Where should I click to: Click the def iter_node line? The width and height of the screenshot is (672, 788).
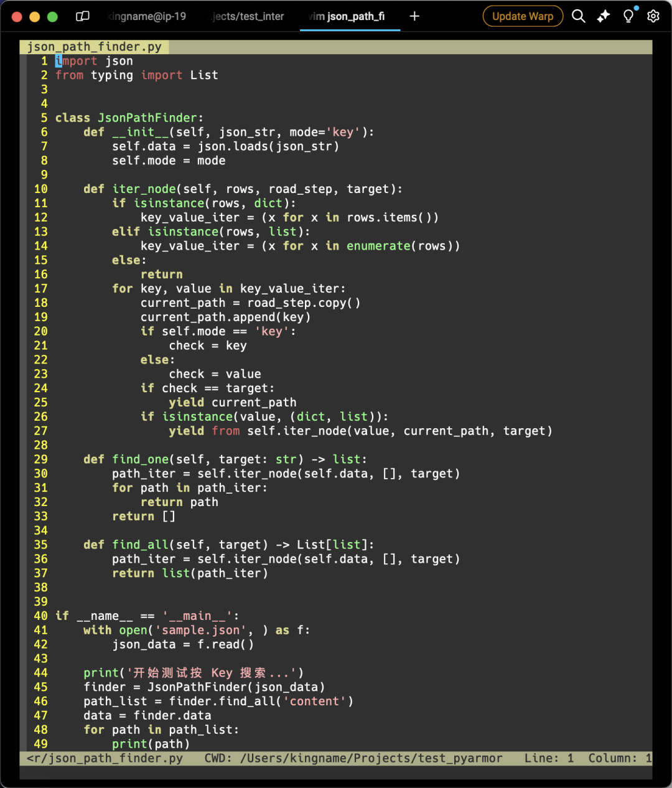[x=243, y=189]
